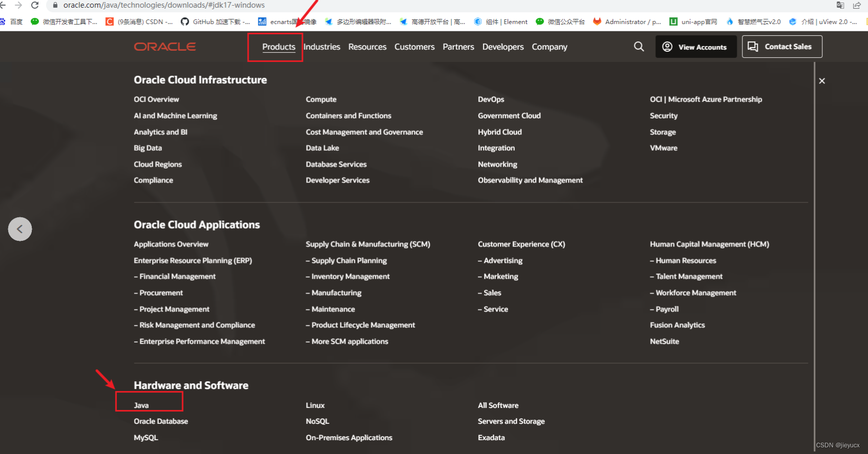
Task: Open the Element components bookmark
Action: tap(500, 22)
